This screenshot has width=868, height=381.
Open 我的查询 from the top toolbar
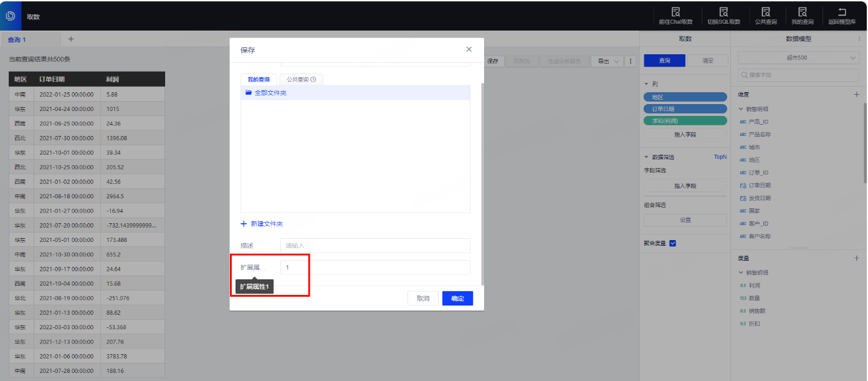803,12
